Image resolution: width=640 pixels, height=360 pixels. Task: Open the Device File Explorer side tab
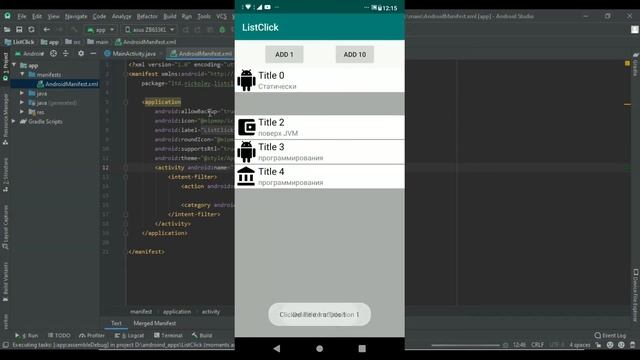[636, 295]
